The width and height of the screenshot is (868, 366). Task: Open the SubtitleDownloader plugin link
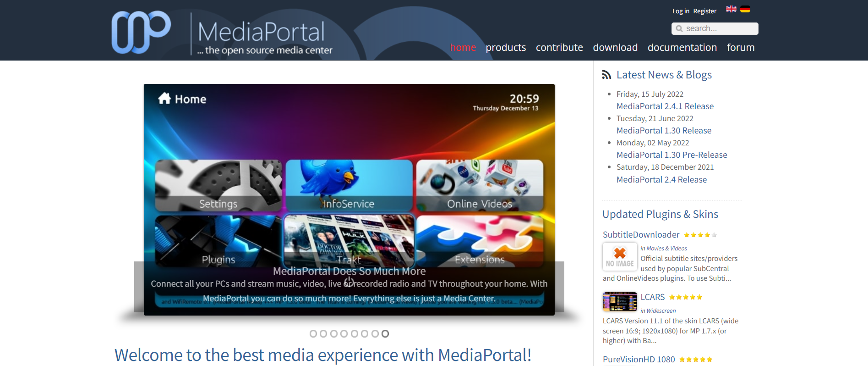(641, 235)
